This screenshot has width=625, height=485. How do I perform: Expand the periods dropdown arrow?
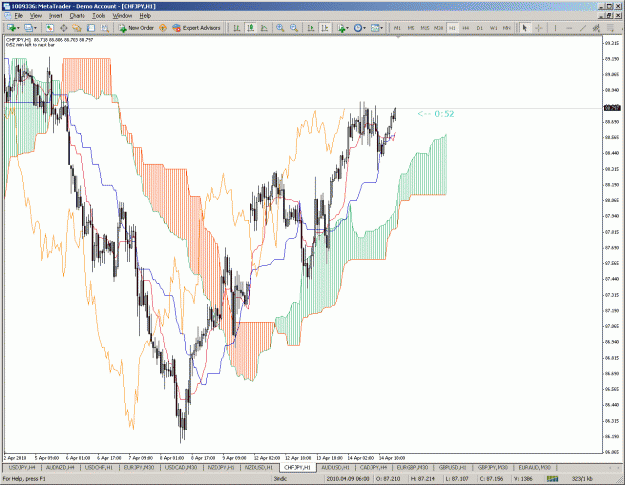click(x=364, y=28)
